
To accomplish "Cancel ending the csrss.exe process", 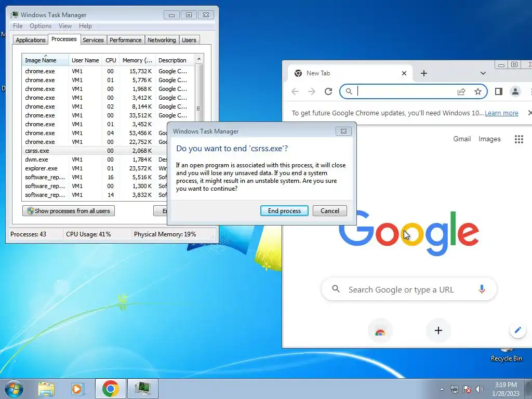I will [329, 211].
